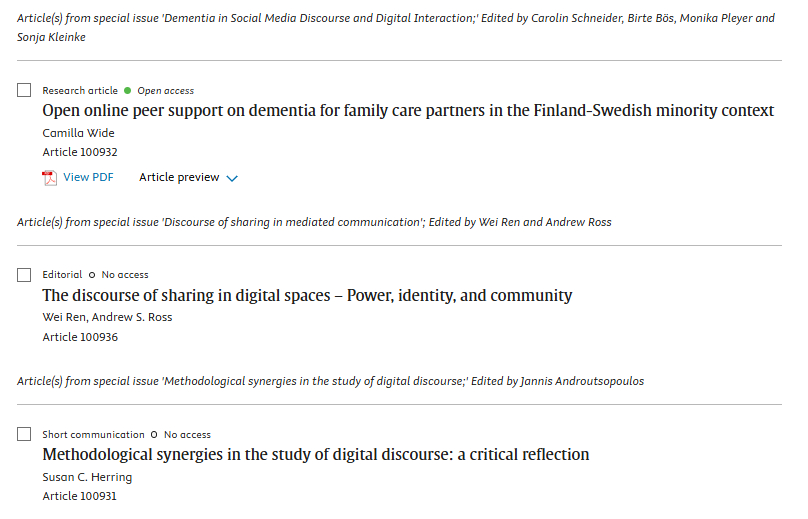Open the View PDF link
Screen dimensions: 808x519
(88, 178)
